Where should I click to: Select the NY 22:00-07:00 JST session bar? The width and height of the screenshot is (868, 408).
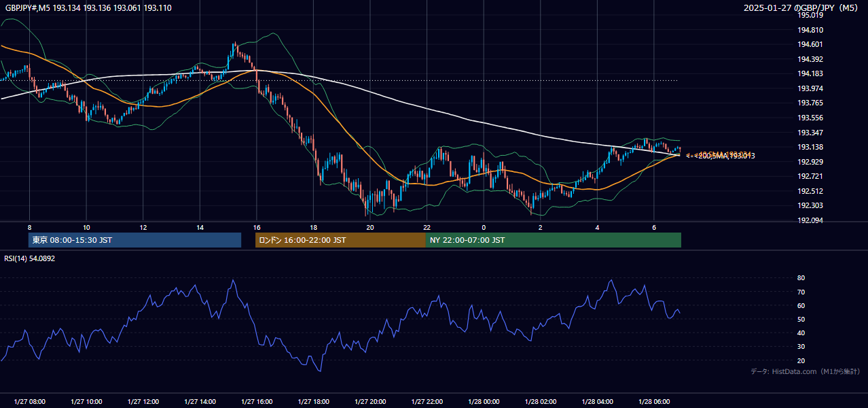point(554,240)
